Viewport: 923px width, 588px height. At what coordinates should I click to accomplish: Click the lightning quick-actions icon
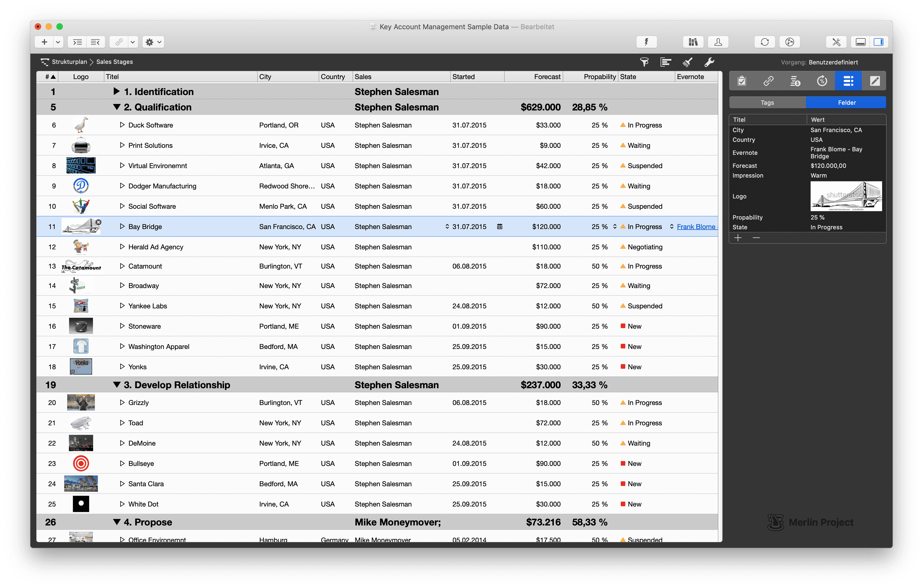pos(646,42)
